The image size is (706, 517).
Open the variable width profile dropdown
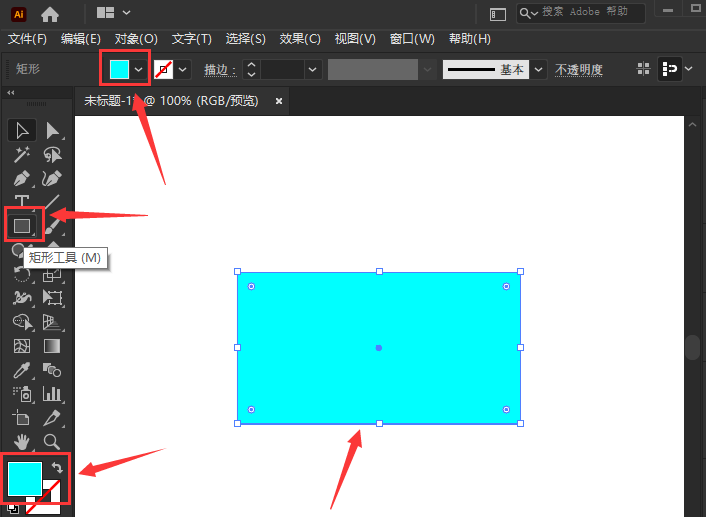pos(427,69)
